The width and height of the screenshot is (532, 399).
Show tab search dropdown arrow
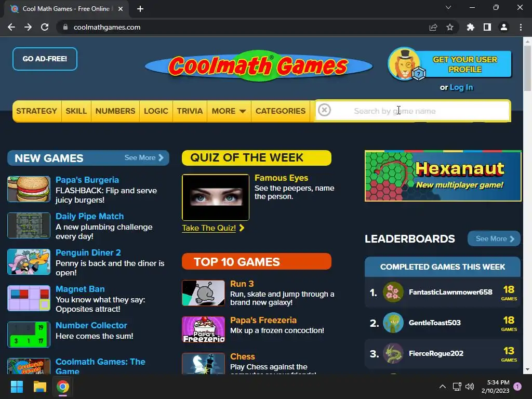click(448, 7)
